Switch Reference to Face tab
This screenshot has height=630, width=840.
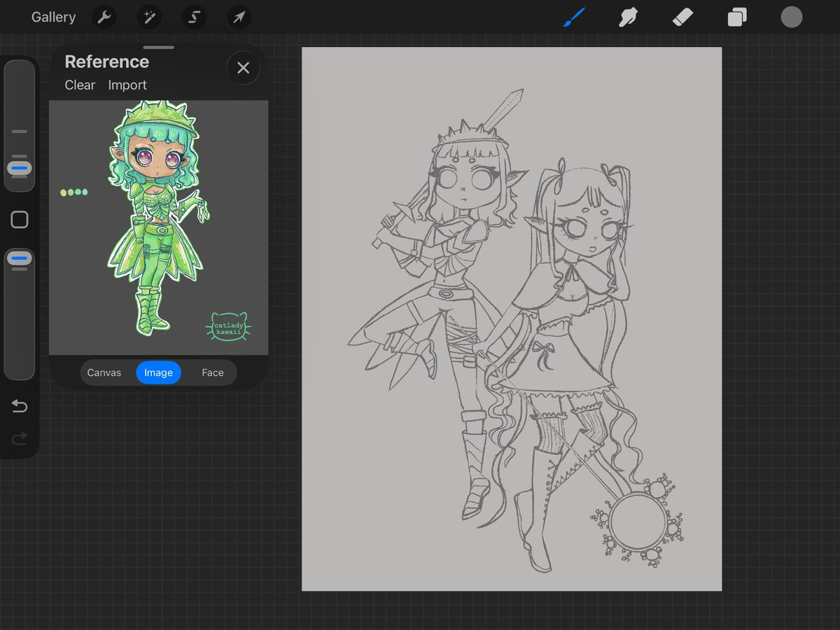click(213, 372)
